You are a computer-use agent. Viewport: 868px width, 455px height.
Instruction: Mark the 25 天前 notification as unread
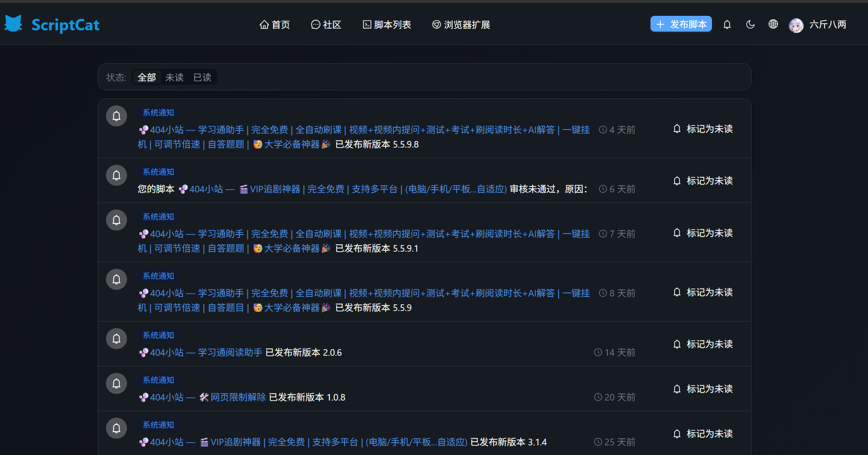[x=703, y=433]
